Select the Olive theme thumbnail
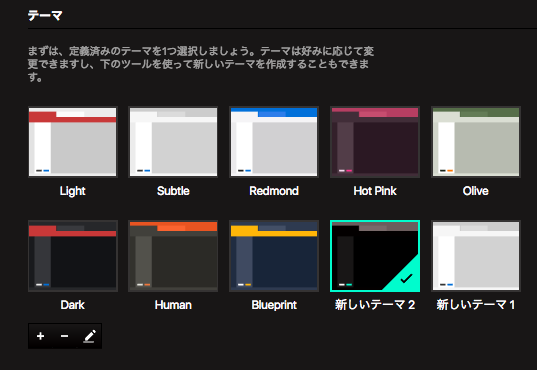This screenshot has height=370, width=537. 476,142
